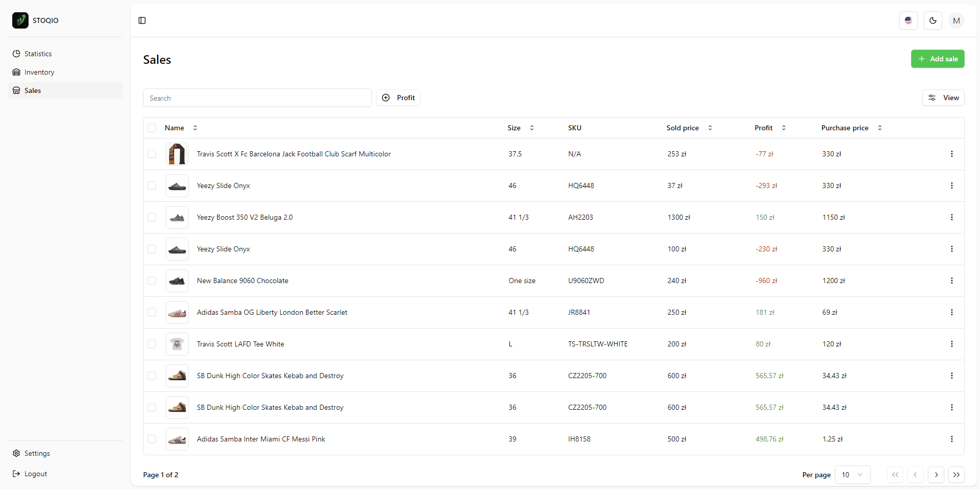Open the View column options
Screen dimensions: 980x489
tap(943, 98)
